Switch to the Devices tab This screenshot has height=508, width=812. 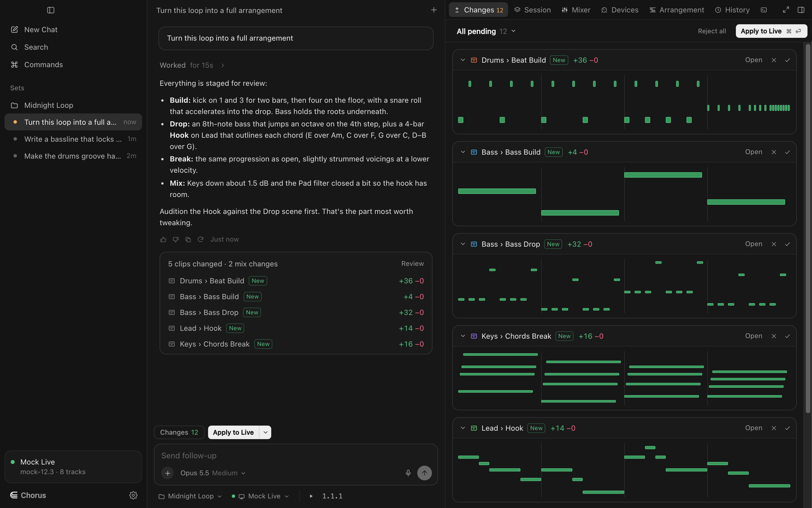[x=620, y=10]
